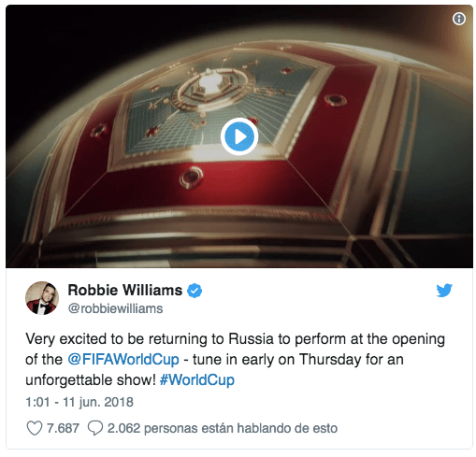Like the tweet with the heart icon
The width and height of the screenshot is (476, 457).
[35, 428]
